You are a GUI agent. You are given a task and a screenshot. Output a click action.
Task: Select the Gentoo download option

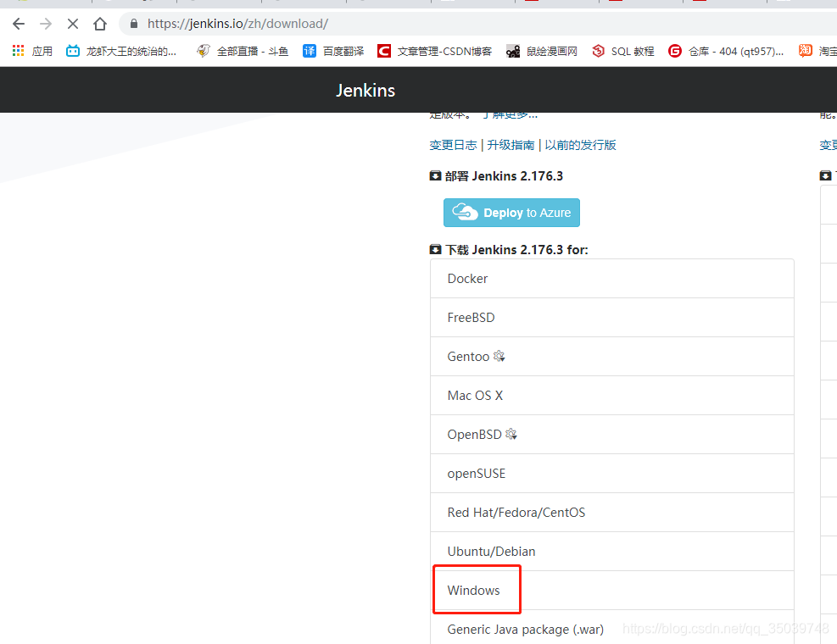(612, 357)
